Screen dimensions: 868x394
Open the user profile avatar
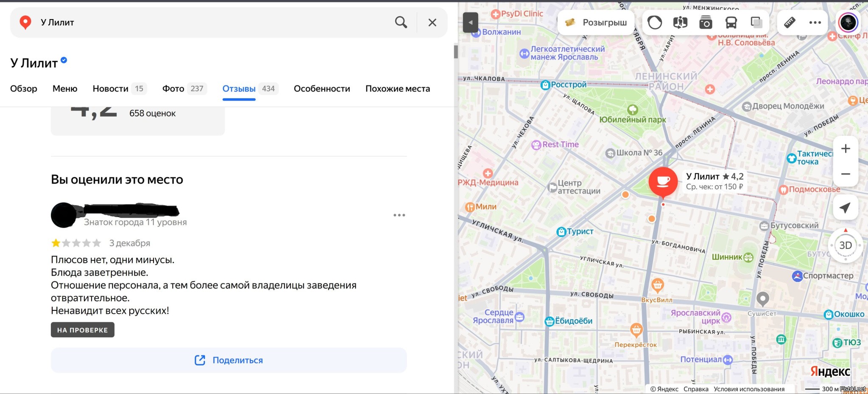(848, 23)
